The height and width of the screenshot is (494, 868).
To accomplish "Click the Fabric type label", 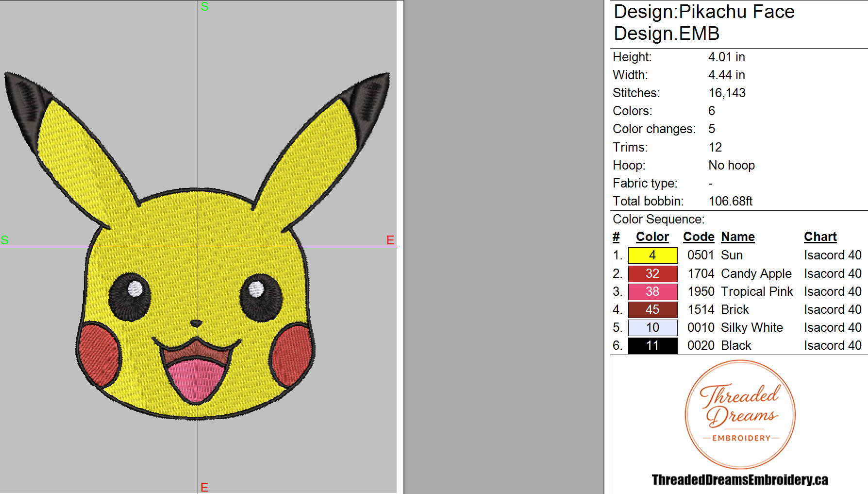I will [645, 183].
